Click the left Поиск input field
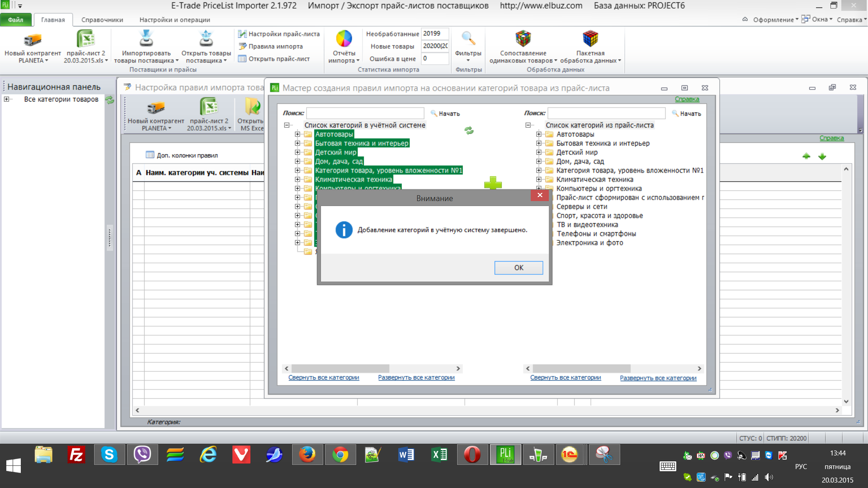This screenshot has height=488, width=868. [x=365, y=113]
